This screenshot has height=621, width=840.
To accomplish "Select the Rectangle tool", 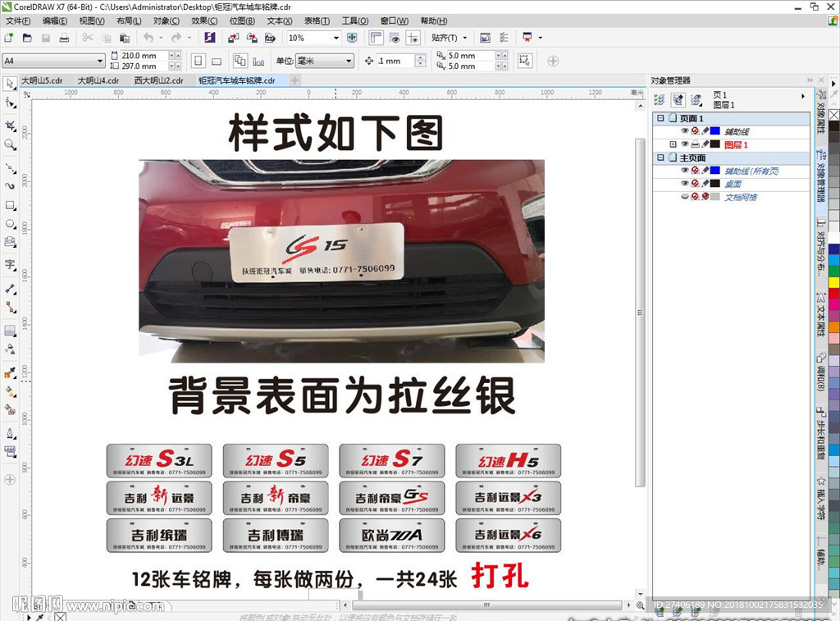I will [10, 206].
